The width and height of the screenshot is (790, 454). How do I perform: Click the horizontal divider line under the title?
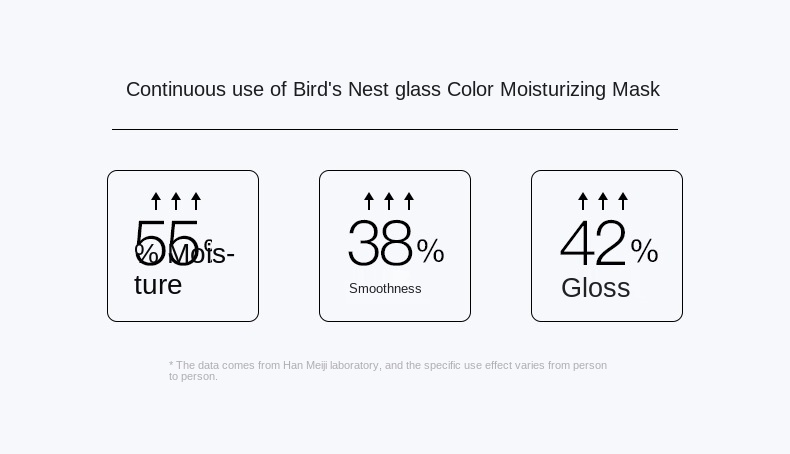point(394,130)
